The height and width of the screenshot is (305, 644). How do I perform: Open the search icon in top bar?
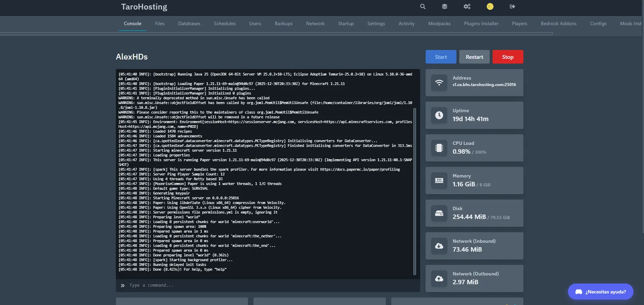pos(423,6)
